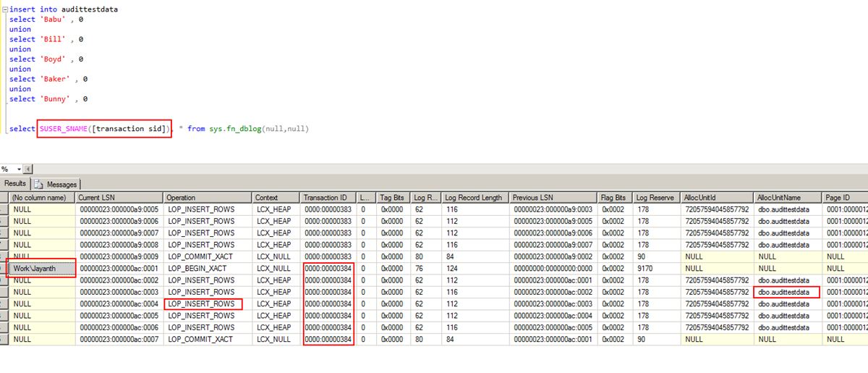The height and width of the screenshot is (373, 868).
Task: Select the Previous LSN column header
Action: pos(554,197)
